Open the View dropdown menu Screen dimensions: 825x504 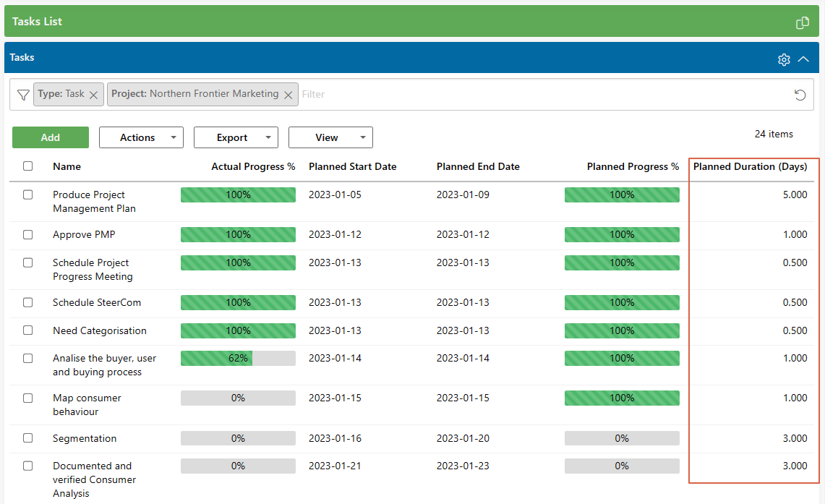pyautogui.click(x=330, y=137)
